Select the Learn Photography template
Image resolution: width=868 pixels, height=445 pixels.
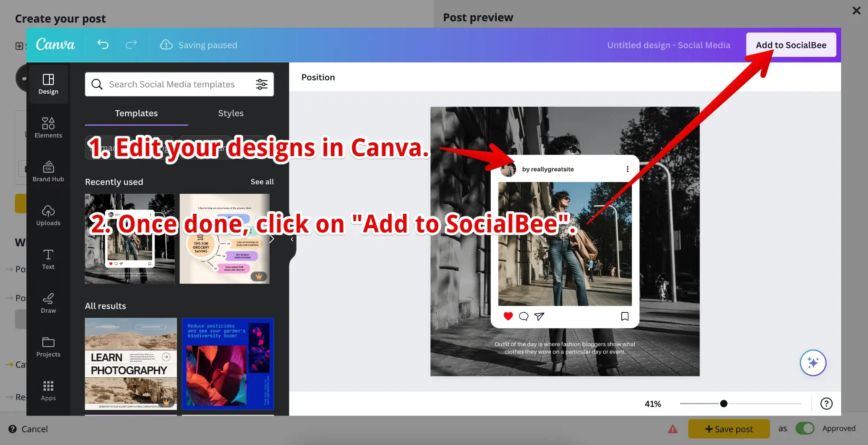[x=131, y=364]
